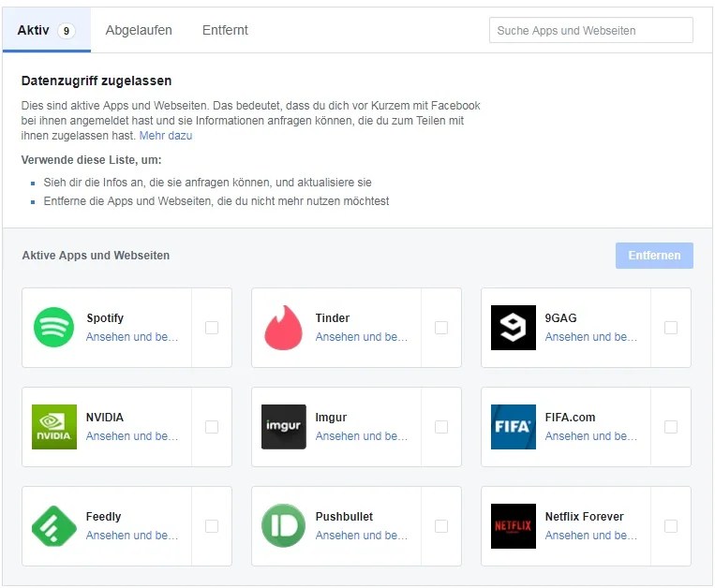The width and height of the screenshot is (715, 588).
Task: Open Netflix Forever's Ansehen und bearbeiten link
Action: pos(591,536)
